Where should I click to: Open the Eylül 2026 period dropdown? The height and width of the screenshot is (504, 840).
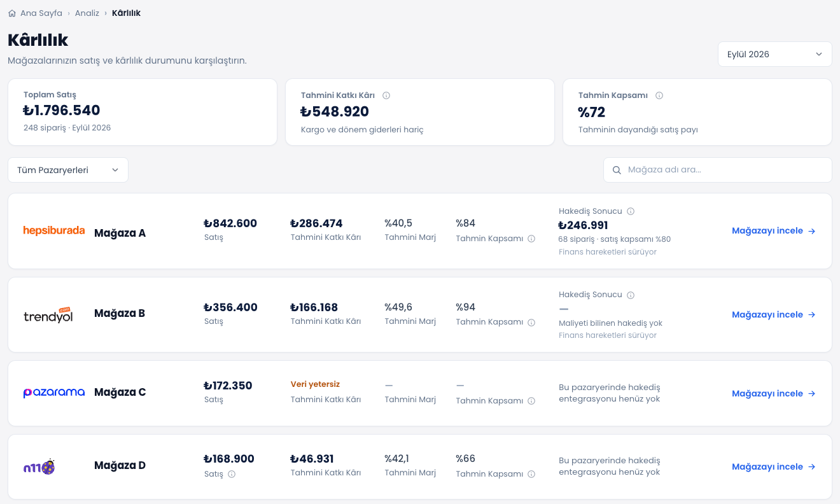tap(774, 54)
